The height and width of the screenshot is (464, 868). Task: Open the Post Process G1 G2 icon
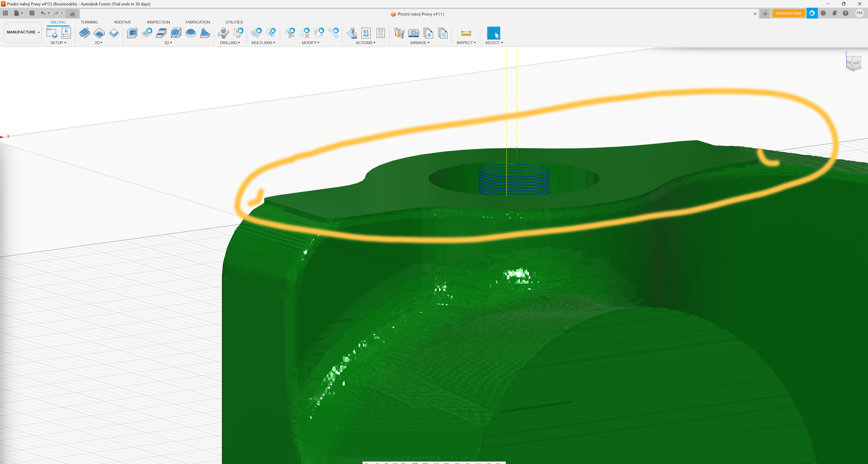366,33
